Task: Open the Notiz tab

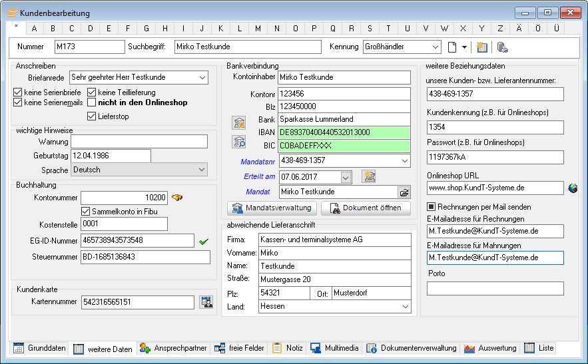Action: tap(287, 348)
